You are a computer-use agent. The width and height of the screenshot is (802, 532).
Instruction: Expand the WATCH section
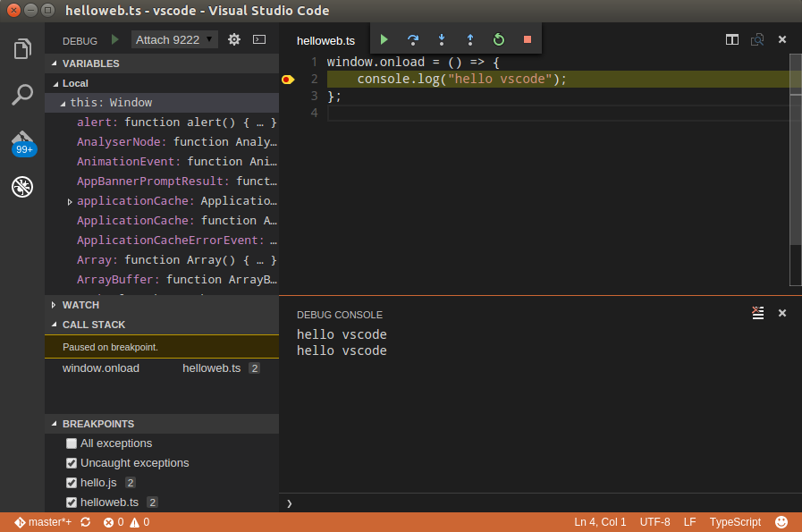pos(80,305)
